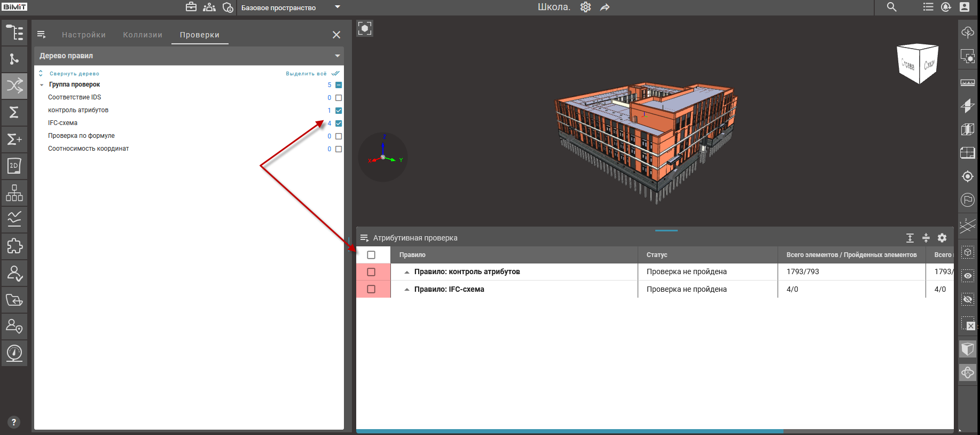Click the summation (sigma) tool icon
The image size is (980, 435).
[14, 112]
